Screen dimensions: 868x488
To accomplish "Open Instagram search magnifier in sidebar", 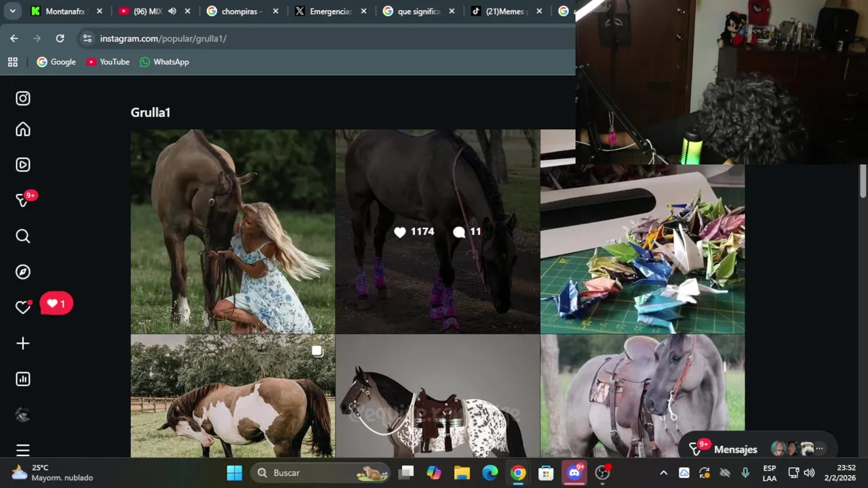I will [23, 237].
